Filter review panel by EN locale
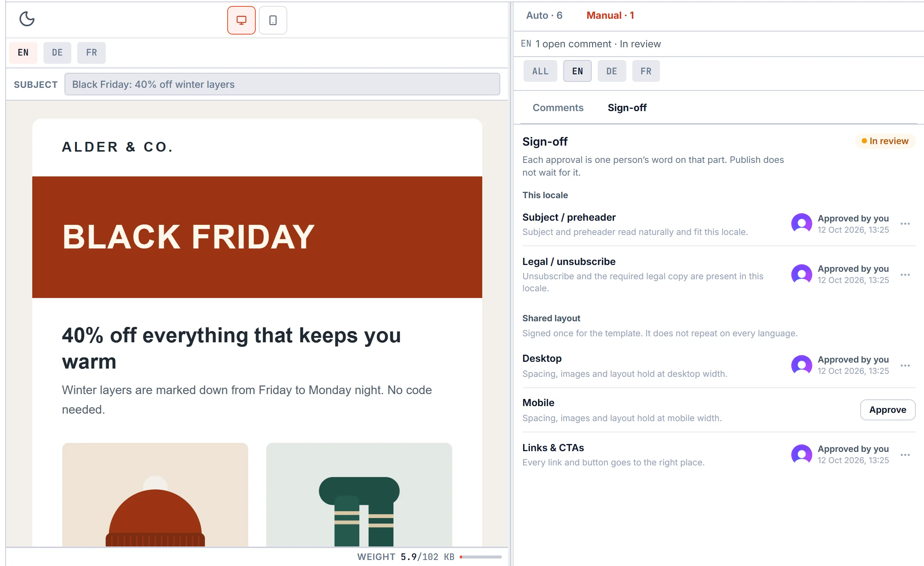The width and height of the screenshot is (924, 566). coord(577,71)
